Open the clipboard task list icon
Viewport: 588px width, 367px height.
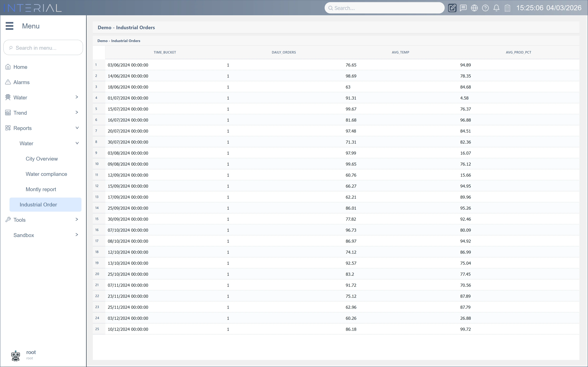[507, 8]
